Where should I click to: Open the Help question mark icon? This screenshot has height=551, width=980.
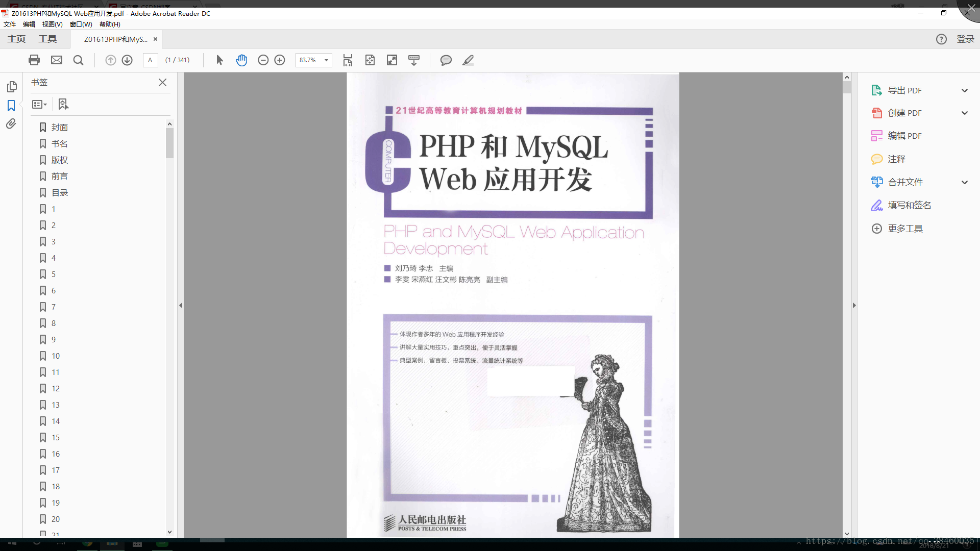coord(941,39)
